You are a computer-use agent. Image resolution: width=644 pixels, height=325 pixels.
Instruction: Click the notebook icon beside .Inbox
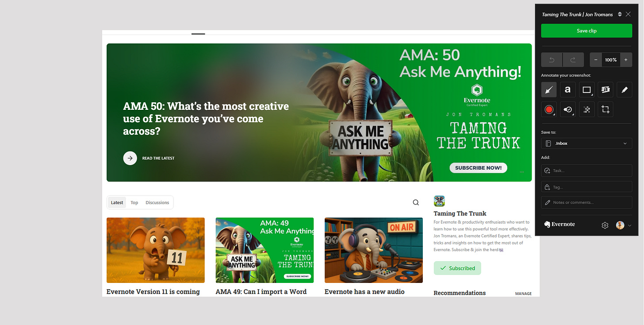pyautogui.click(x=548, y=143)
